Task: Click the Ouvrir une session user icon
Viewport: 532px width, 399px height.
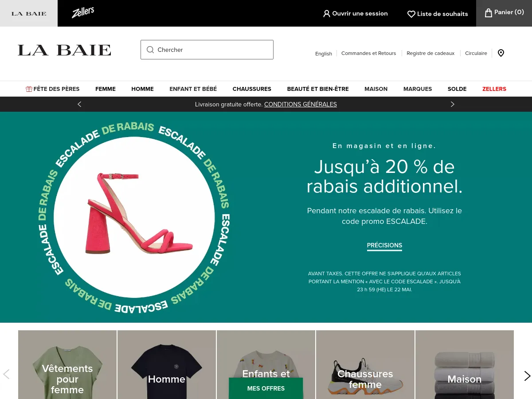Action: point(327,14)
